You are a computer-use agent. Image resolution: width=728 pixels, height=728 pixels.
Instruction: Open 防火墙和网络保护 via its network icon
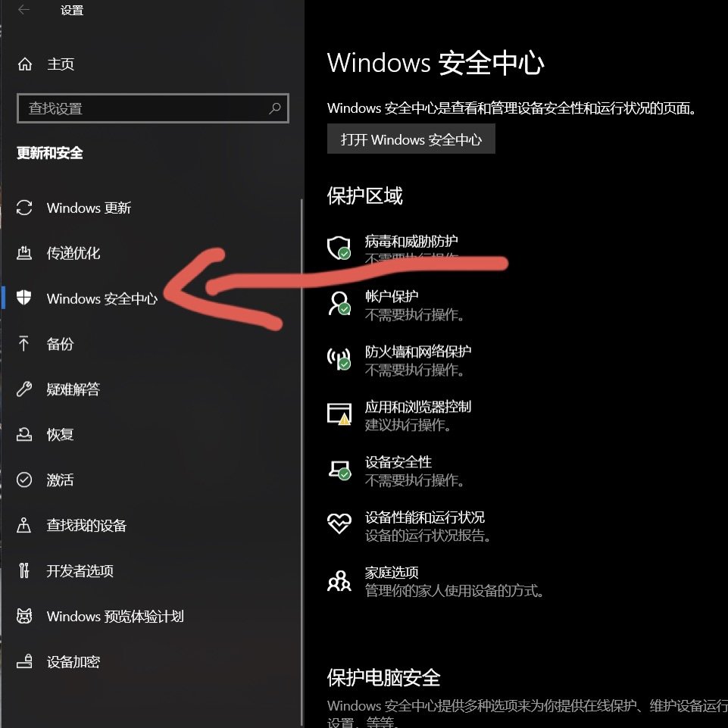pos(339,358)
